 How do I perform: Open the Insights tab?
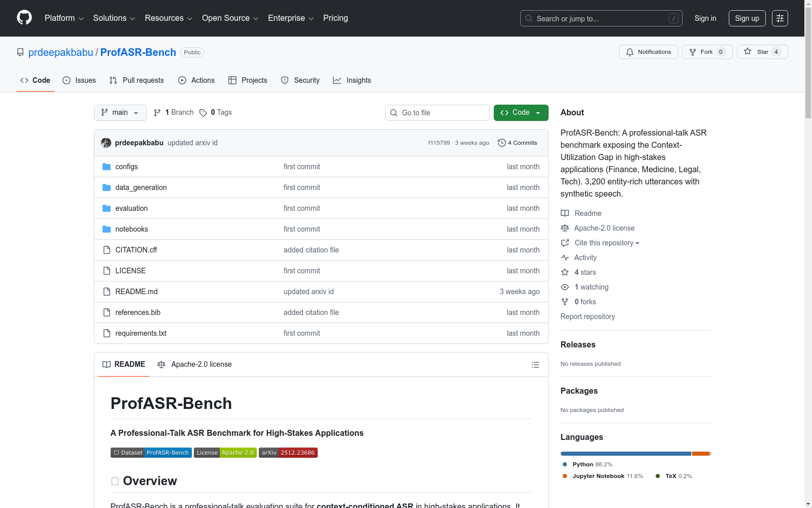coord(352,80)
